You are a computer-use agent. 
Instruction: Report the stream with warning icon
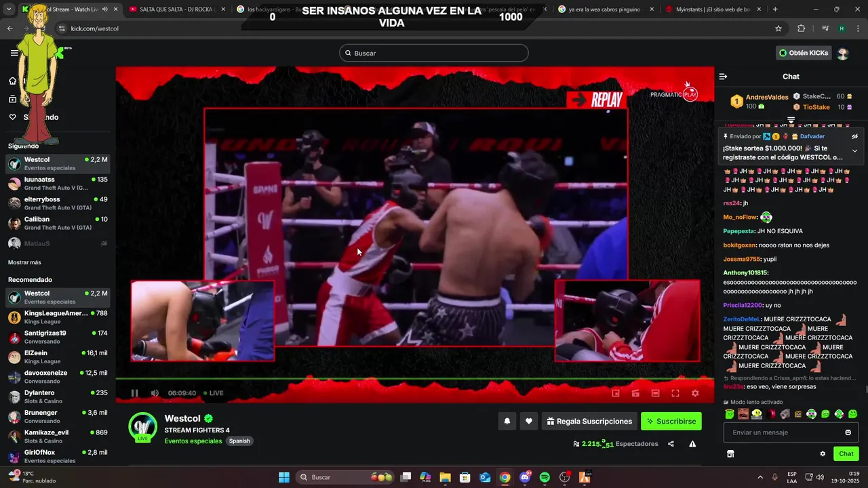coord(692,444)
